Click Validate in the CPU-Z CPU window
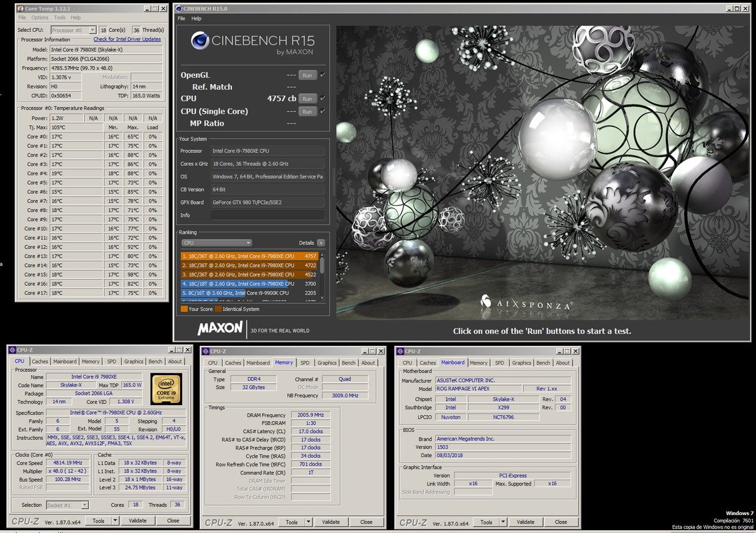 137,520
